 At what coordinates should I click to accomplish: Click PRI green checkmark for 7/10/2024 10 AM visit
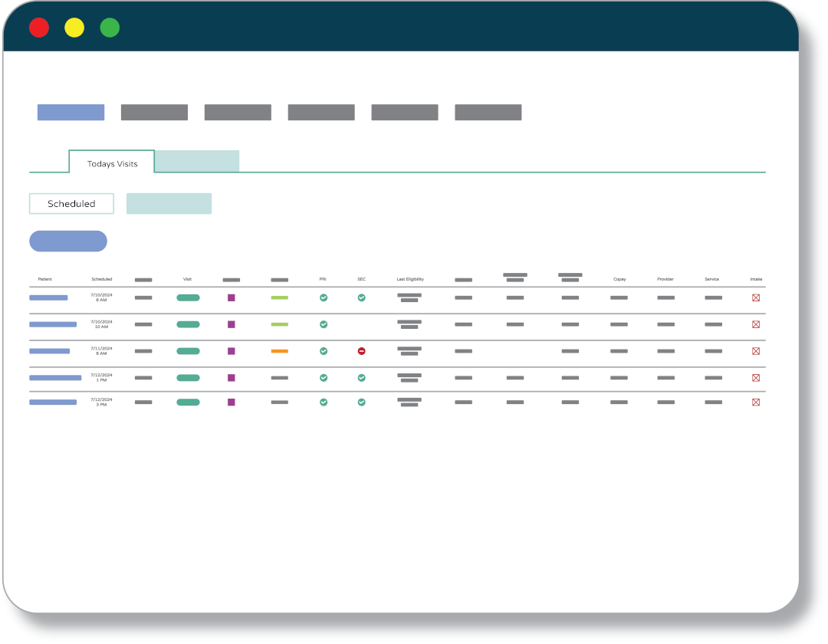(324, 324)
